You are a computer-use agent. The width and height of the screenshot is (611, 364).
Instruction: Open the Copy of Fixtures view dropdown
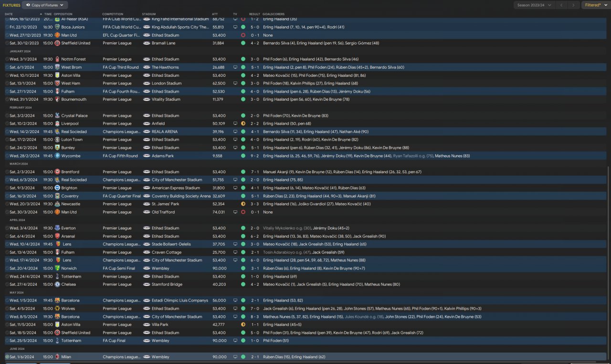(45, 5)
